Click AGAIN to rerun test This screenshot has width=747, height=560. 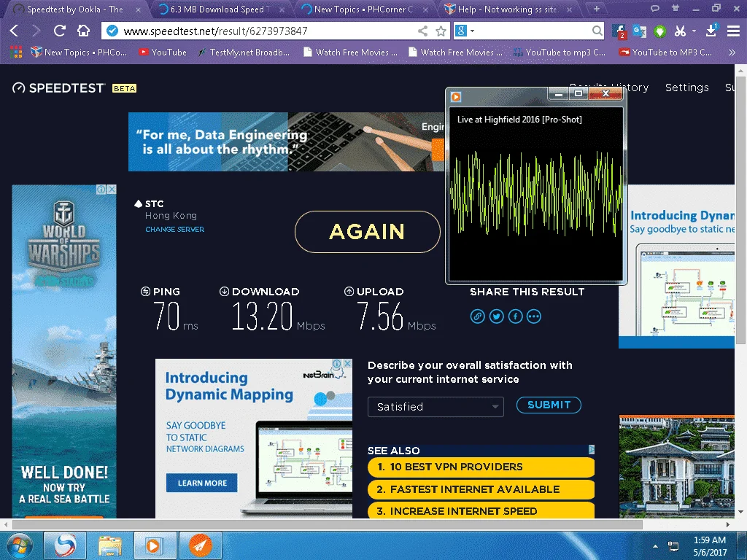(368, 232)
